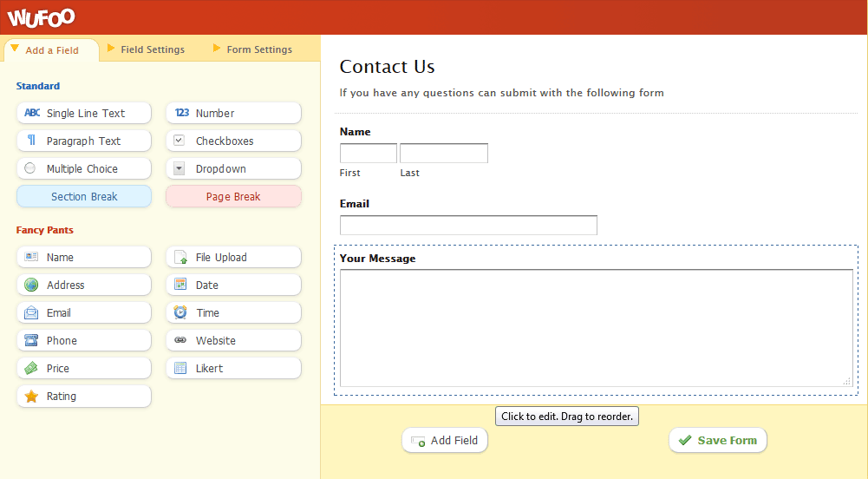Click the 'Last' sublabel under Name

(409, 173)
